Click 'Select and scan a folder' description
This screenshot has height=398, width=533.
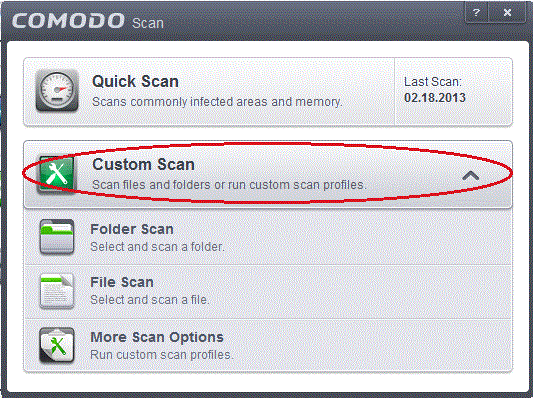(157, 247)
